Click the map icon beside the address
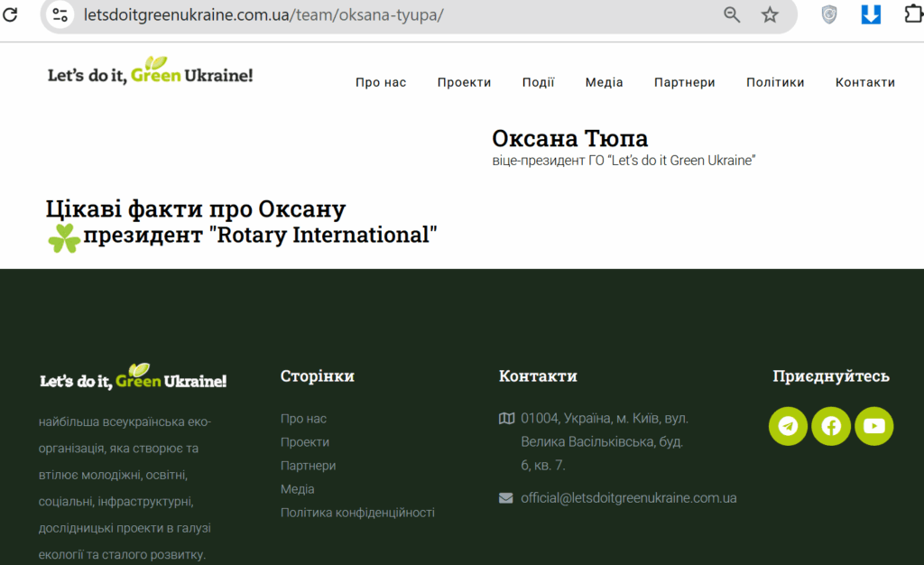The height and width of the screenshot is (565, 924). 506,418
